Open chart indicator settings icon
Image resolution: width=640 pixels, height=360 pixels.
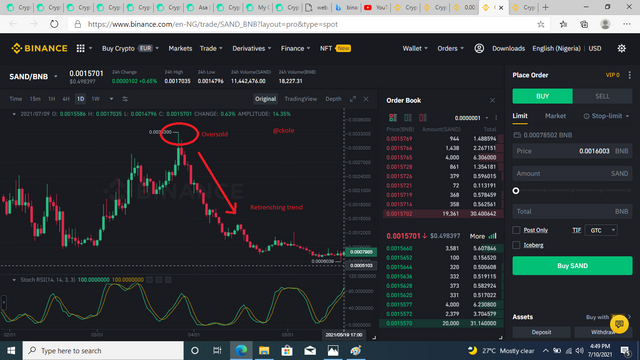(125, 99)
